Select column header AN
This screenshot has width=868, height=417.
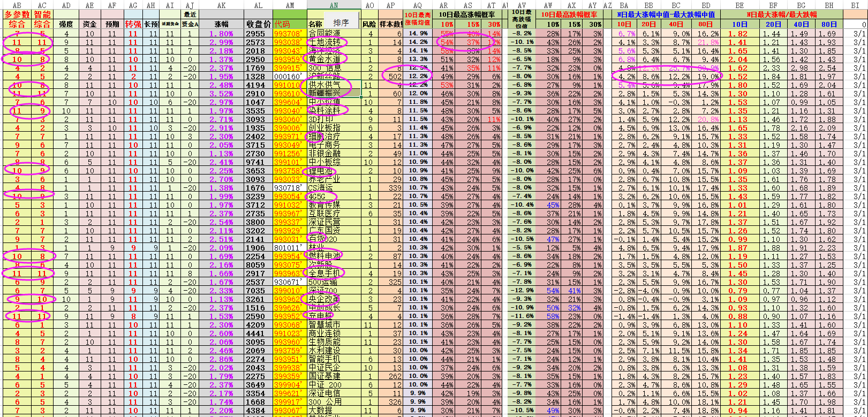tap(334, 5)
